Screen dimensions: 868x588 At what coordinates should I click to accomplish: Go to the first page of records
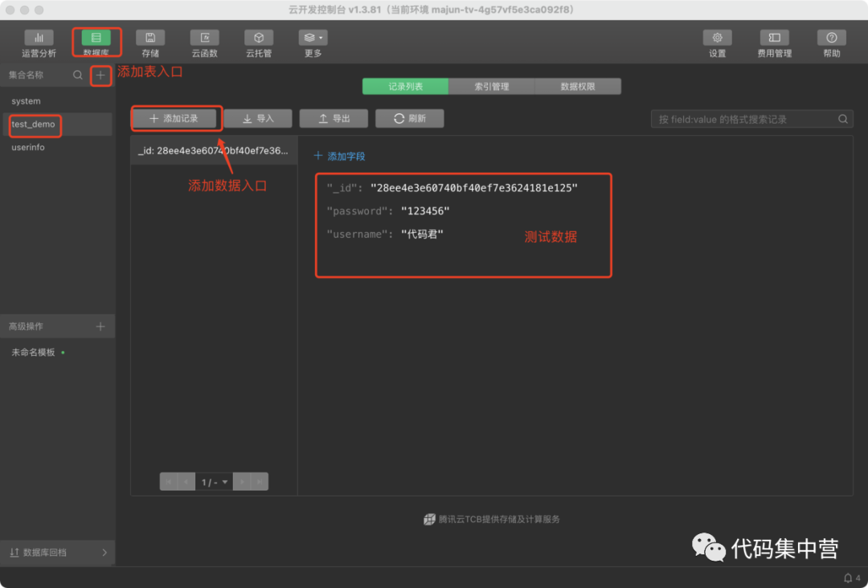169,482
